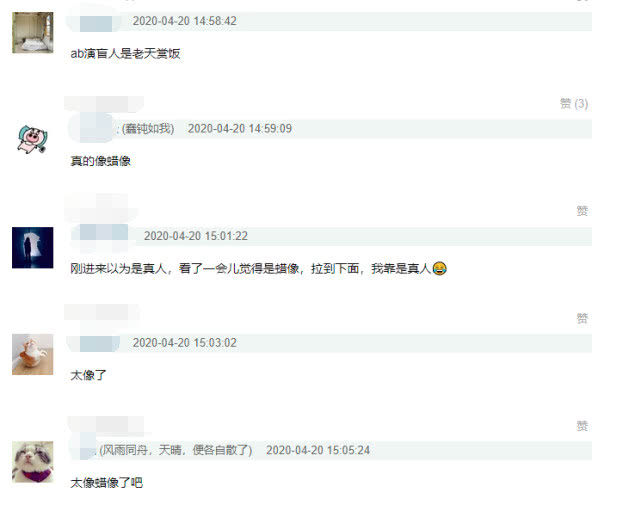Open username with signature 风雨同舟

pyautogui.click(x=88, y=450)
